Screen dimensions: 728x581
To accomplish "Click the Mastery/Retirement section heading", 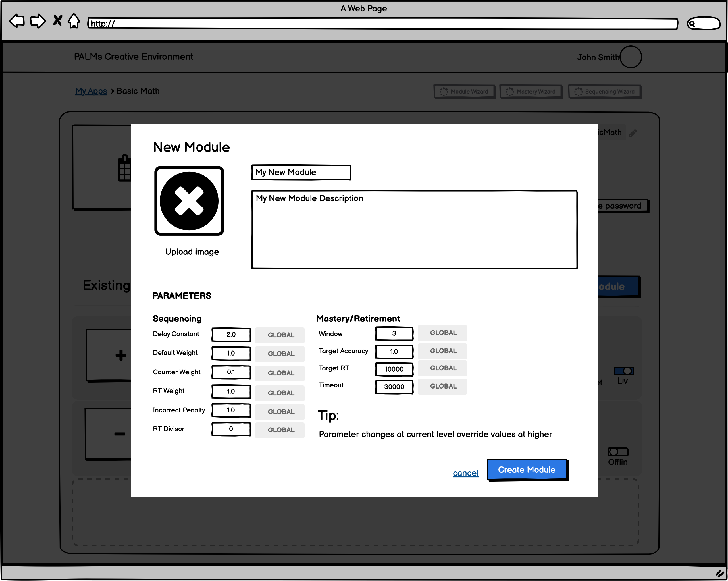I will click(x=358, y=319).
